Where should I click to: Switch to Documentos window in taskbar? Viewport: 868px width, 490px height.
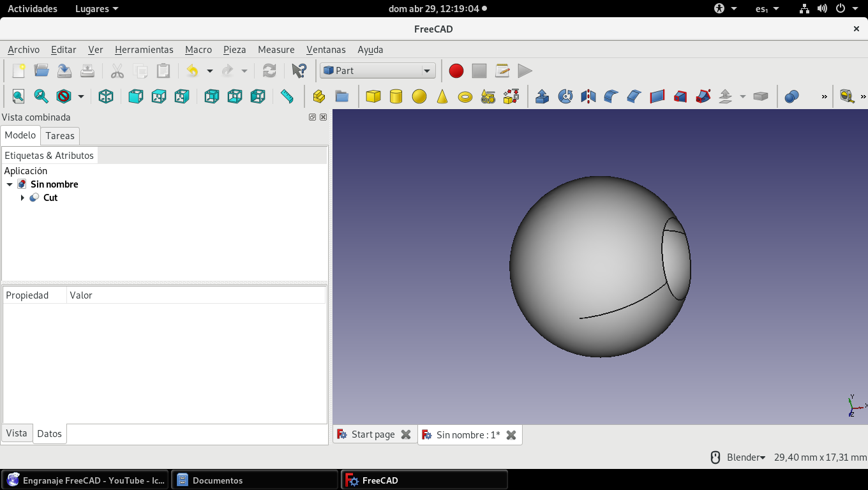pos(255,480)
